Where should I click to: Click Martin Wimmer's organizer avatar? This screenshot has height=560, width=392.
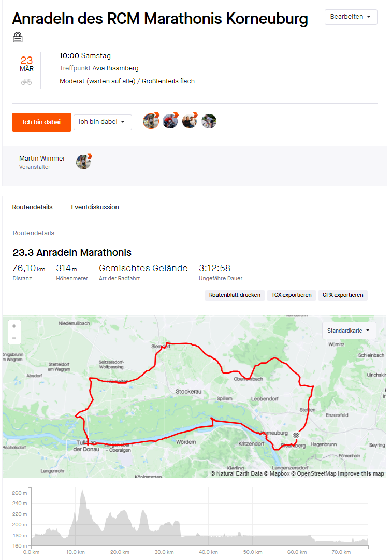(84, 162)
